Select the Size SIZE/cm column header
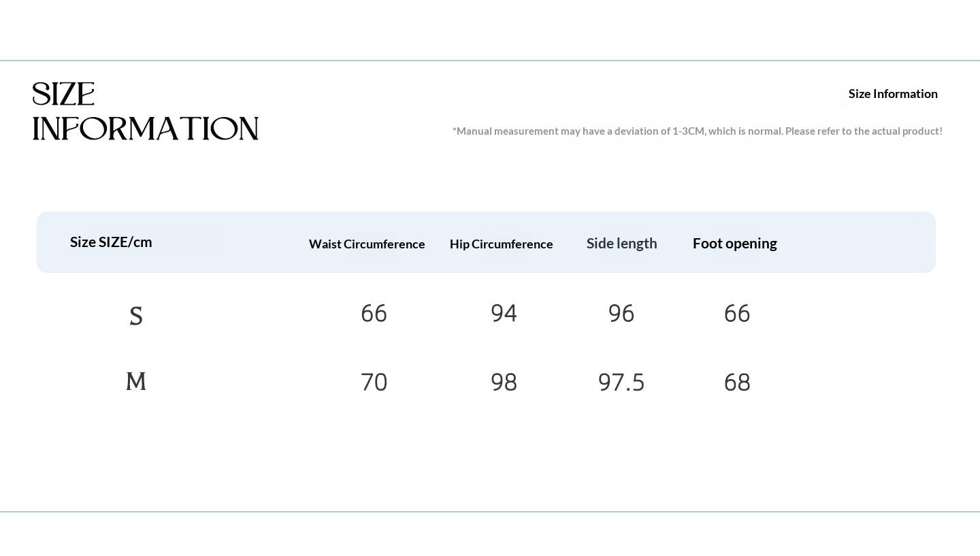Screen dimensions: 980x556 [111, 242]
